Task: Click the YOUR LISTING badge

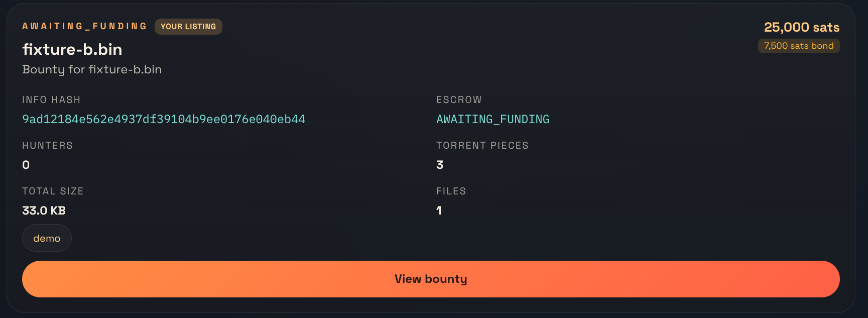Action: [188, 27]
